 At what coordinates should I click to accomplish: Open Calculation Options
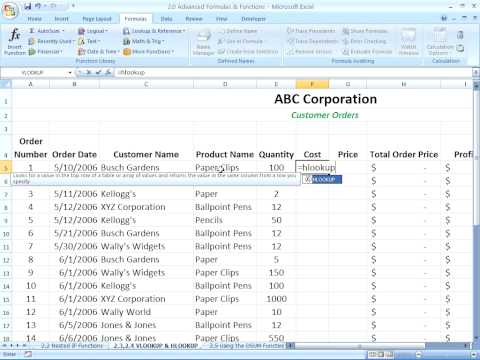(439, 42)
